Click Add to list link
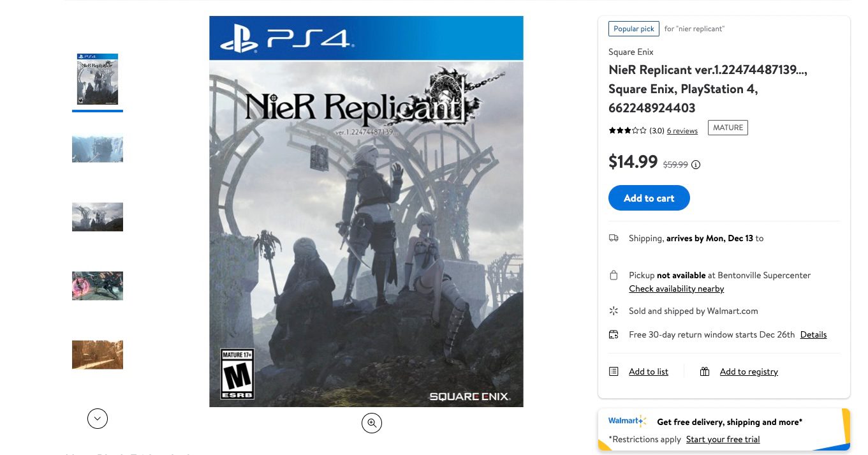Viewport: 868px width, 455px height. click(x=648, y=371)
